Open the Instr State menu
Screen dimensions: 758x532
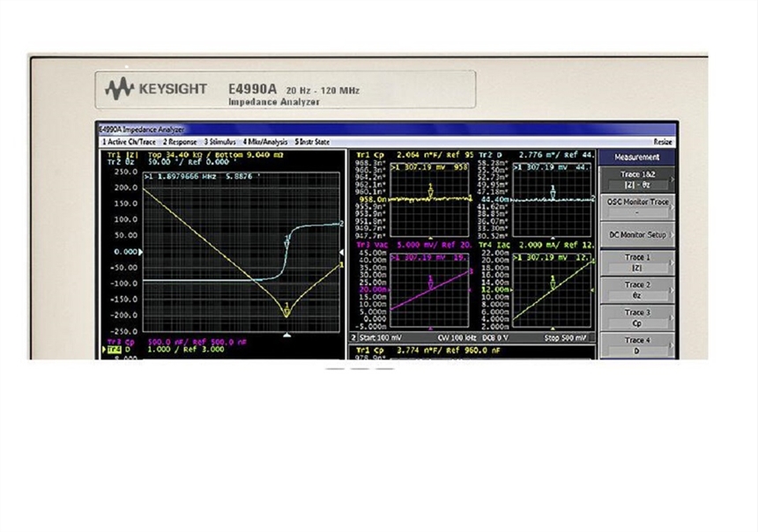coord(312,142)
